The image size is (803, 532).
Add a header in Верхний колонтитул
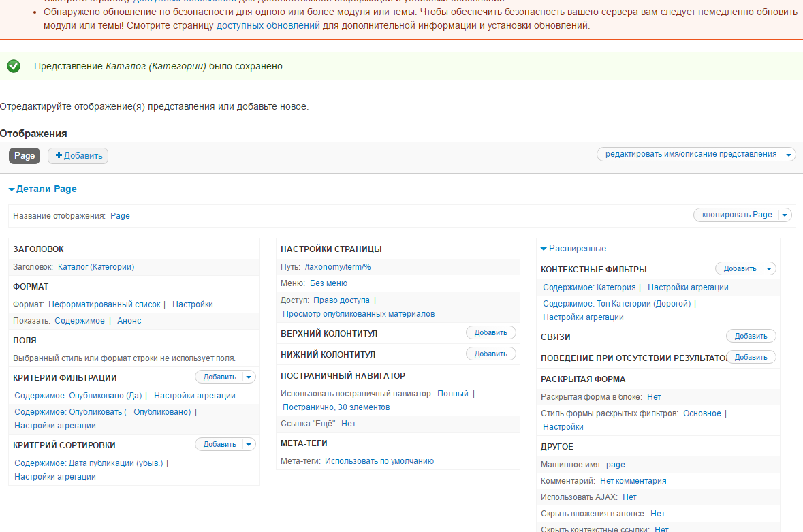[490, 333]
